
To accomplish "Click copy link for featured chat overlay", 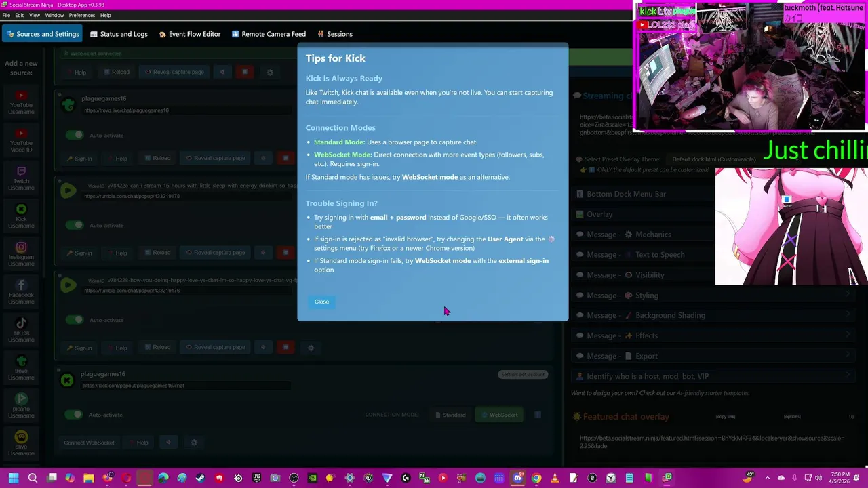I will pos(726,416).
